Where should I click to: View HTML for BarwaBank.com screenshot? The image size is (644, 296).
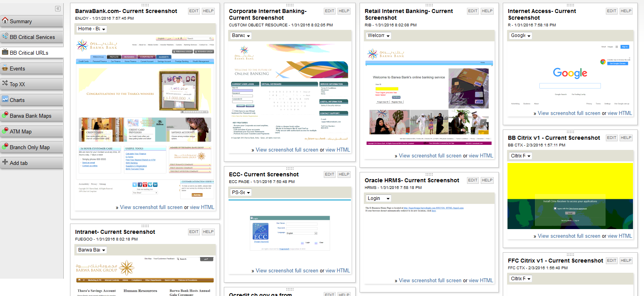tap(202, 207)
